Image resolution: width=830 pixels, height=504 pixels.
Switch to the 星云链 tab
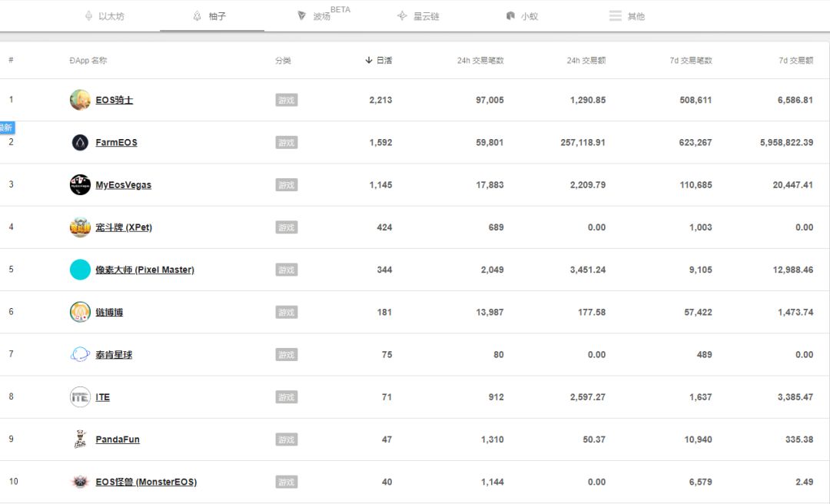tap(418, 16)
